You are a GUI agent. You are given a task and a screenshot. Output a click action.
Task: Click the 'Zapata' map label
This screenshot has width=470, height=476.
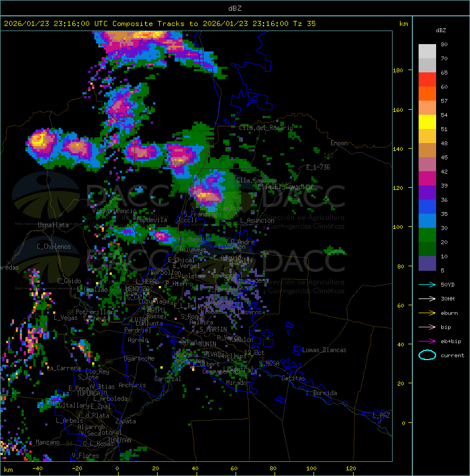pos(125,421)
